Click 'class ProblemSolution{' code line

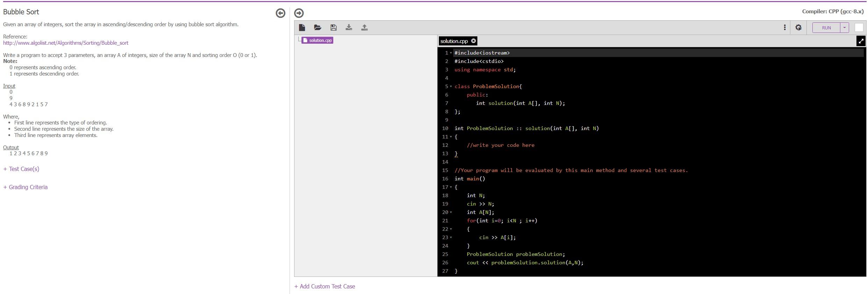click(x=488, y=86)
